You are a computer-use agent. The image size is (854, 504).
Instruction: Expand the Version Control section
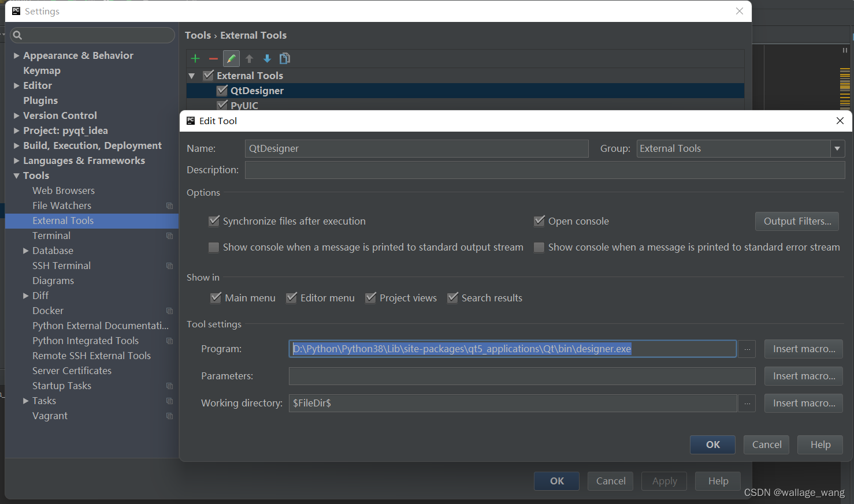pyautogui.click(x=17, y=115)
